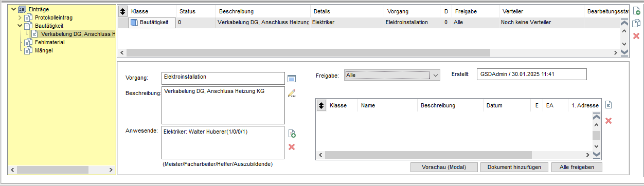Click into the Beschreibung text area

(223, 105)
